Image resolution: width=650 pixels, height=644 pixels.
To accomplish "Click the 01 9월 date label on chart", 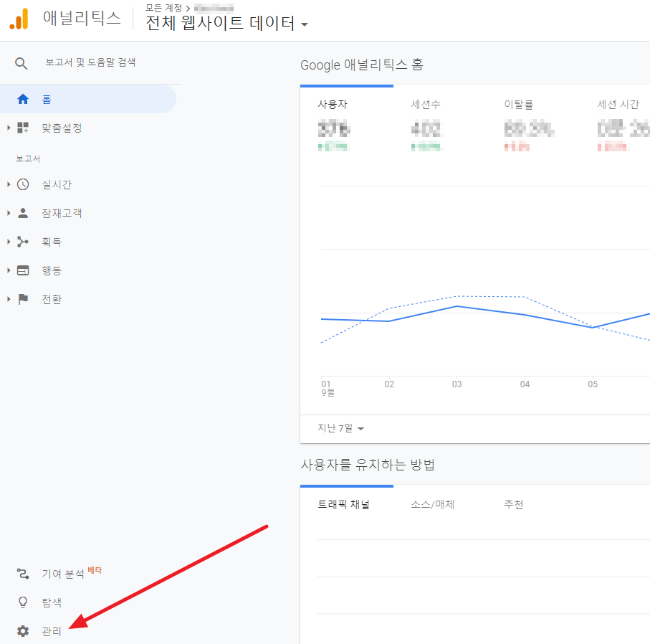I will pyautogui.click(x=328, y=388).
